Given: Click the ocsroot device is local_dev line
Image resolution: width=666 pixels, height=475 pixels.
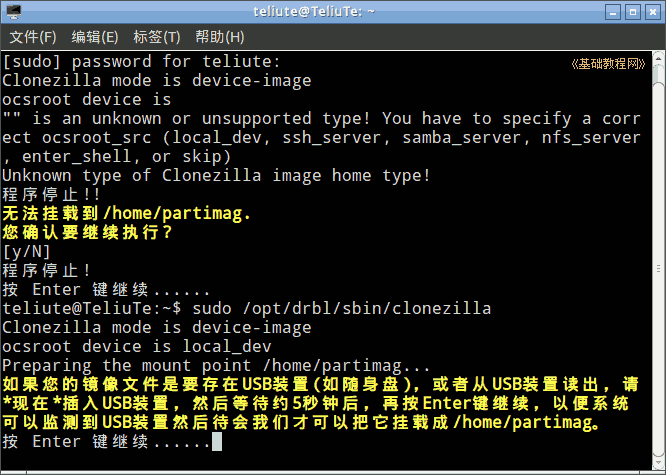Looking at the screenshot, I should click(137, 347).
